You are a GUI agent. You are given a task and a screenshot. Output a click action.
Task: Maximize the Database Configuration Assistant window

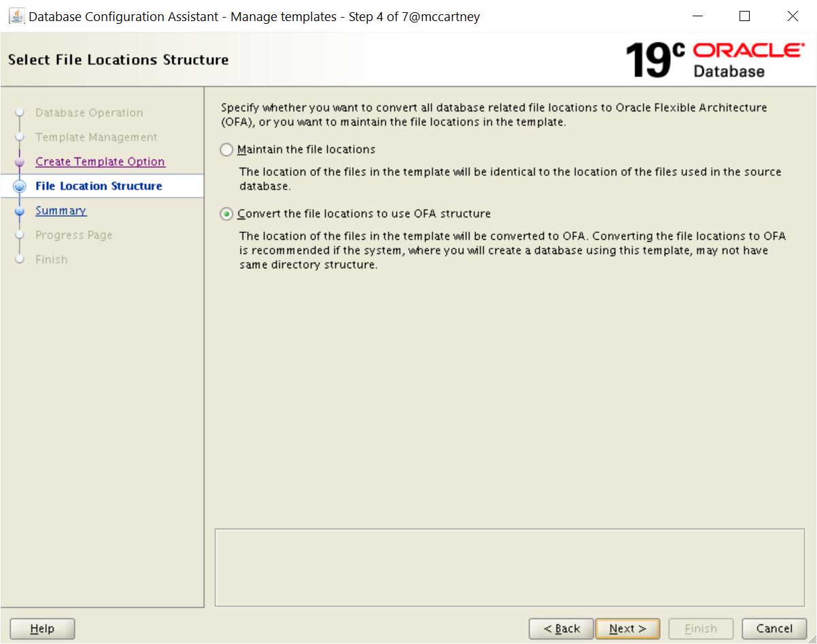[745, 16]
